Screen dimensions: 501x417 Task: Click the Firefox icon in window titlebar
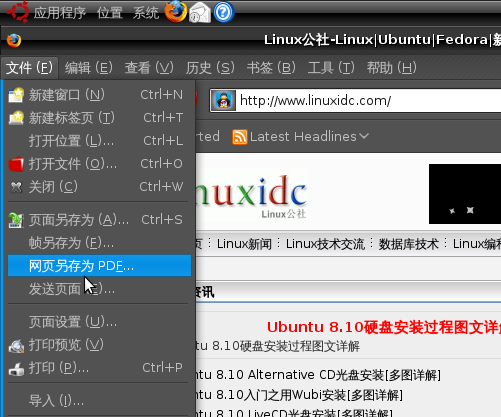click(x=14, y=41)
